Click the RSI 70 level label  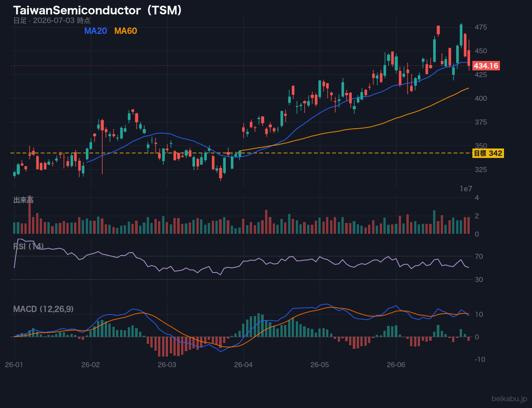point(479,256)
